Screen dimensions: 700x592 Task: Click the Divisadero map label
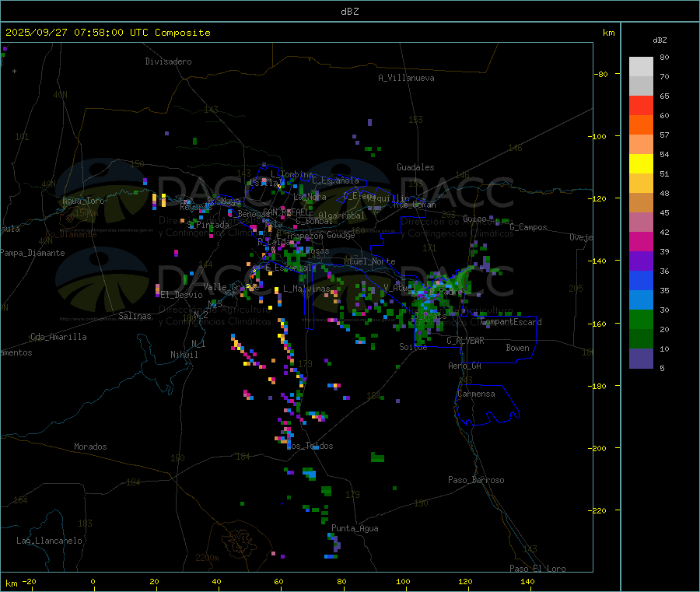168,61
